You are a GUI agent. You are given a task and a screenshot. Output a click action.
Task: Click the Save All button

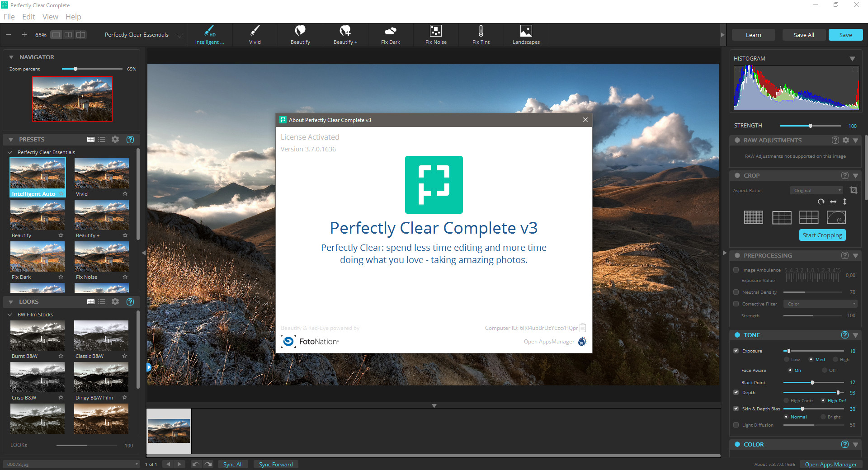tap(804, 35)
